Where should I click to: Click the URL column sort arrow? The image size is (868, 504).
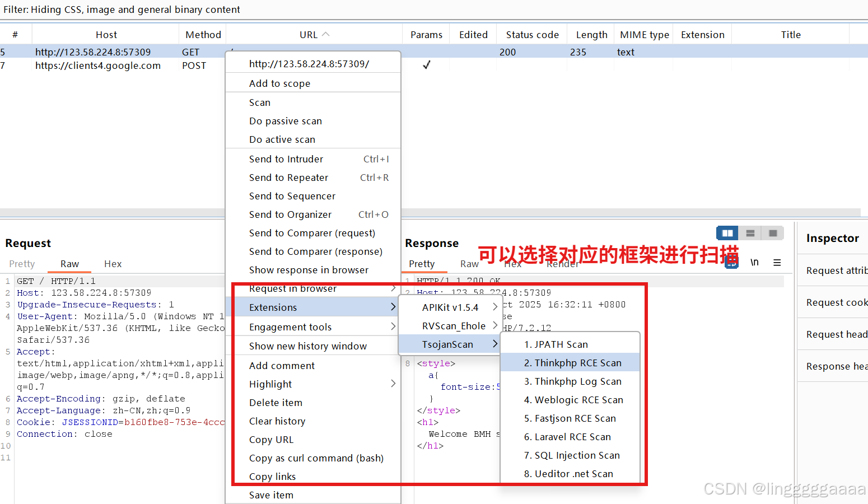pos(326,34)
